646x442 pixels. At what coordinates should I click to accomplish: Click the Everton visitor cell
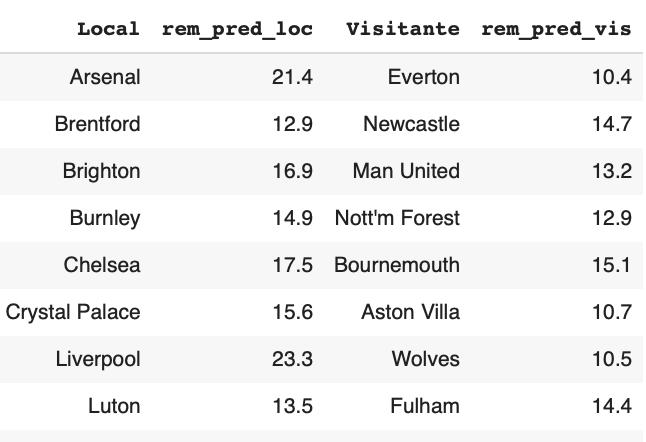tap(424, 77)
